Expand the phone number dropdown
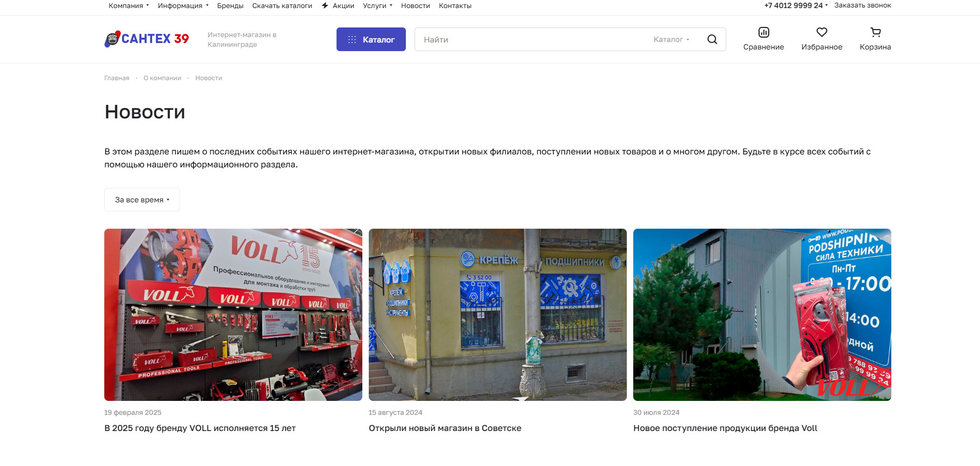Viewport: 980px width, 466px height. (x=826, y=5)
